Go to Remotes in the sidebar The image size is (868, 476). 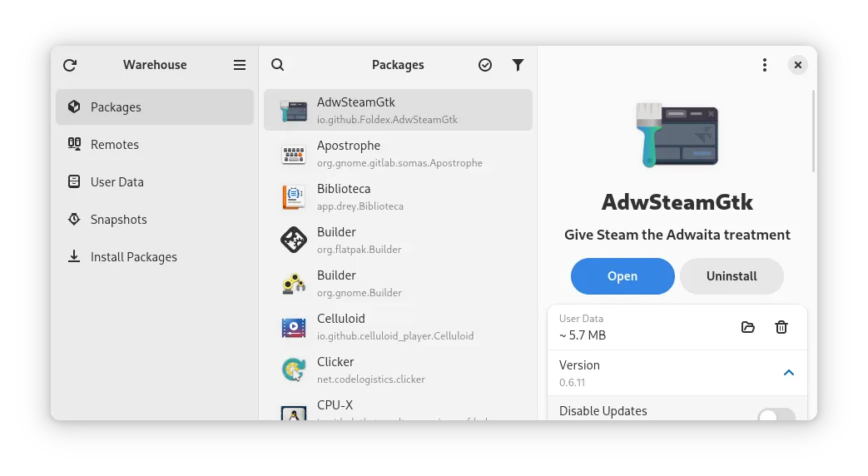pos(155,145)
